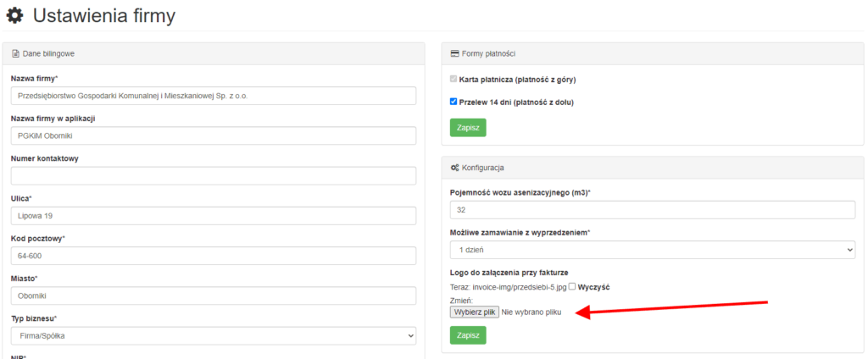Image resolution: width=868 pixels, height=359 pixels.
Task: Toggle the Karta płatnicza checkbox
Action: [x=454, y=80]
